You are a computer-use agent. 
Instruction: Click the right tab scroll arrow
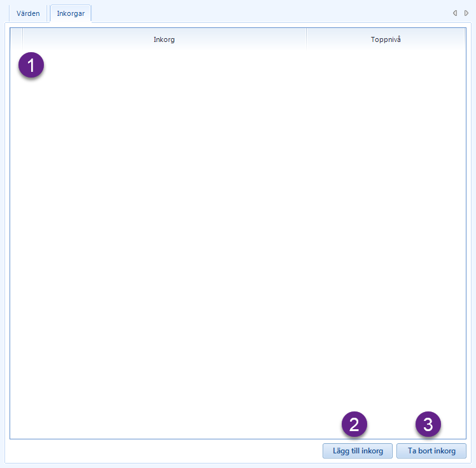466,13
